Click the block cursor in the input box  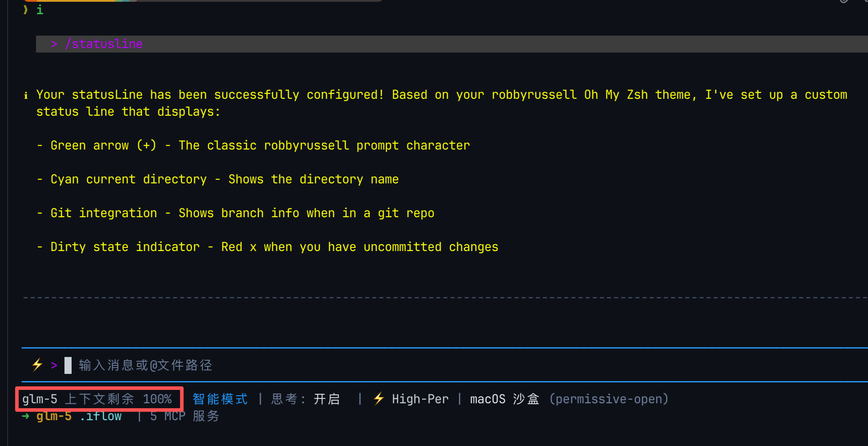tap(68, 365)
